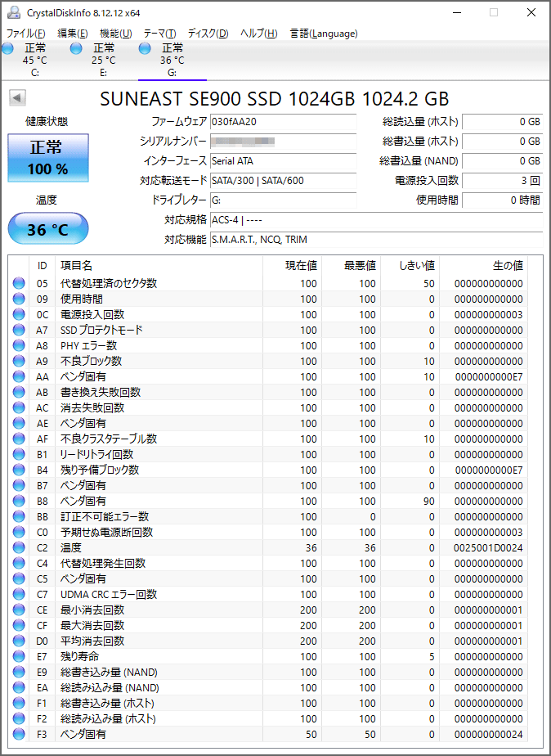
Task: Open the 言語(Language) menu
Action: 324,34
